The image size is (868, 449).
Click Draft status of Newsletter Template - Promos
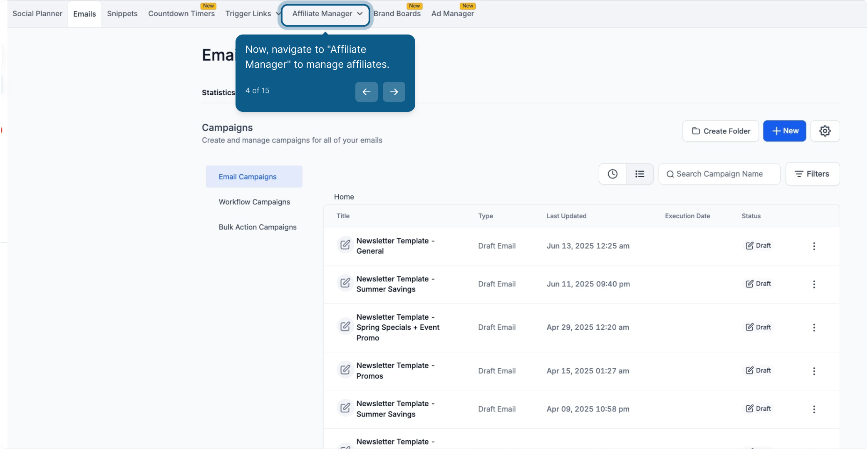pyautogui.click(x=758, y=370)
